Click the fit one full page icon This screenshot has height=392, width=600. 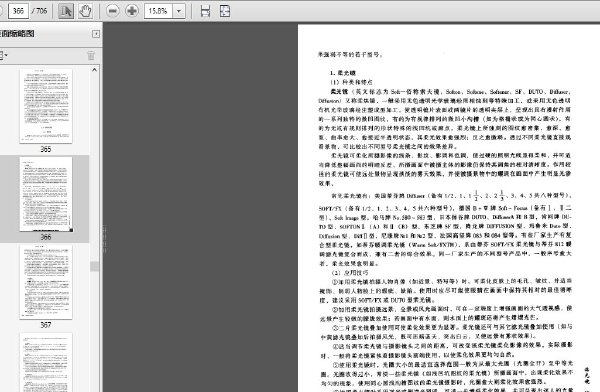click(225, 11)
